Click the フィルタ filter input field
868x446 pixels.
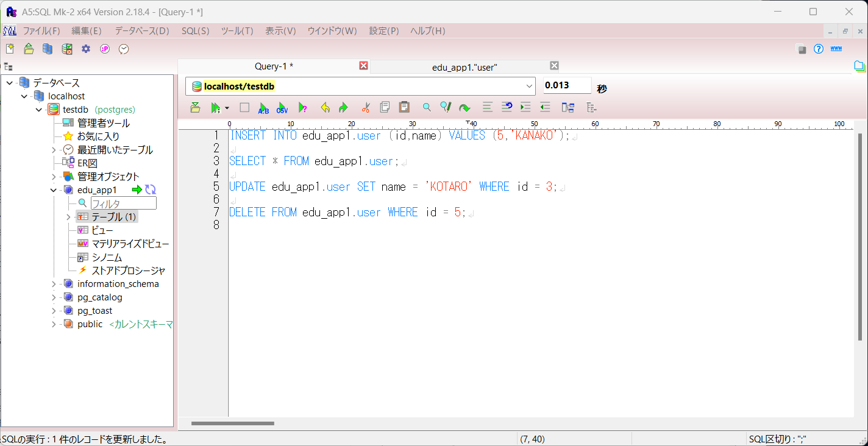(124, 204)
